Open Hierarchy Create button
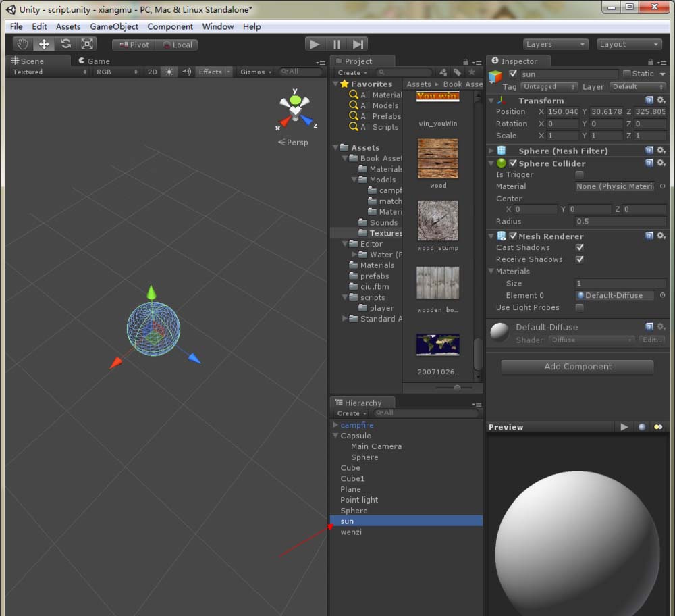Image resolution: width=675 pixels, height=616 pixels. click(x=352, y=413)
